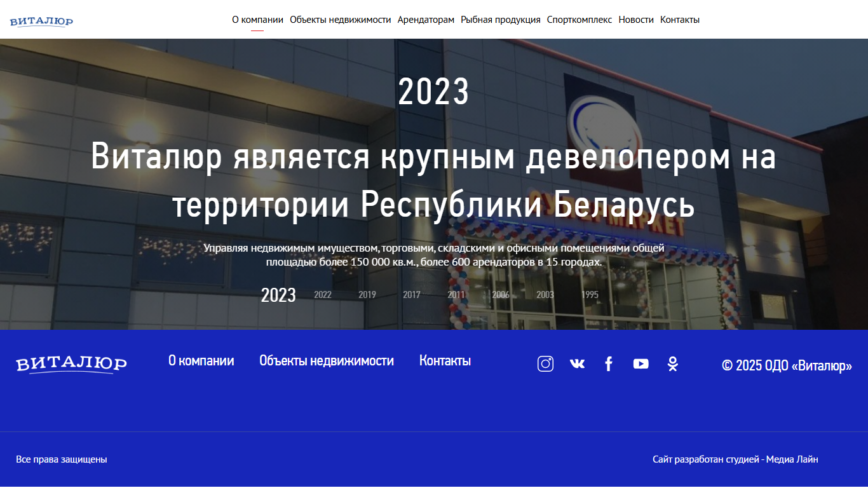Choose year 2011 on the timeline
Viewport: 868px width, 488px height.
pyautogui.click(x=456, y=295)
